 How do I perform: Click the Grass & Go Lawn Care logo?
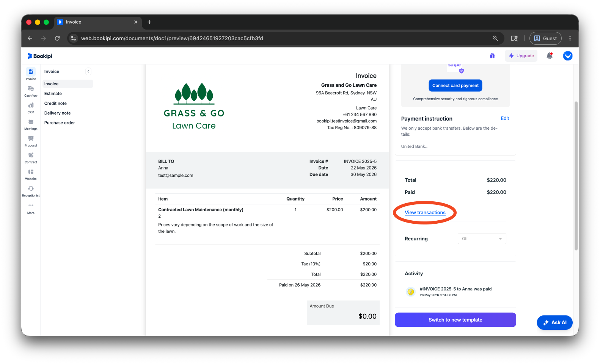pyautogui.click(x=194, y=107)
